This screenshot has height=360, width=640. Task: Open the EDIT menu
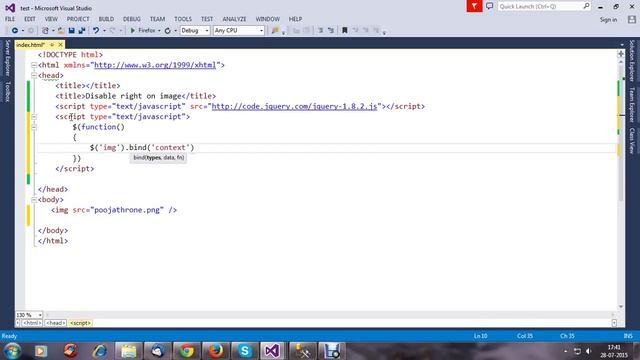(x=30, y=19)
